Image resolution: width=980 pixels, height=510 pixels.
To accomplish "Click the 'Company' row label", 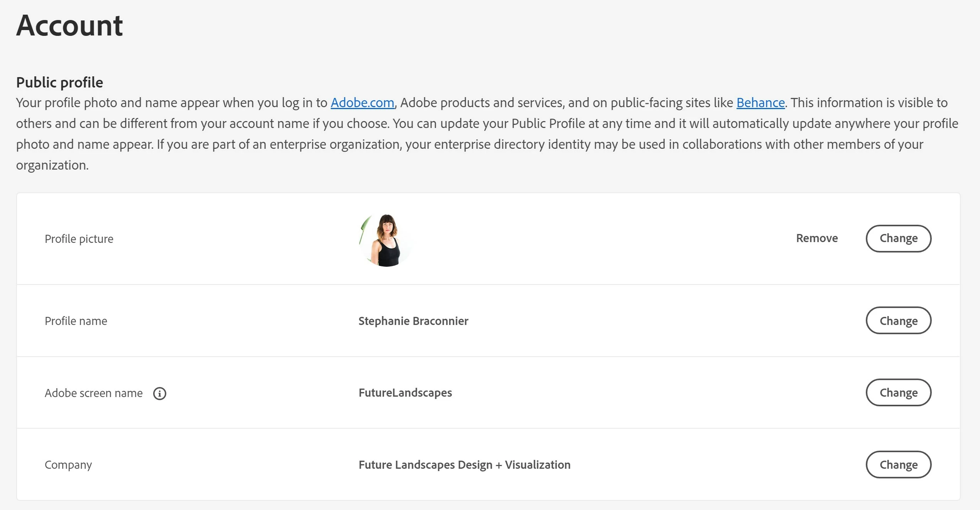I will point(68,465).
